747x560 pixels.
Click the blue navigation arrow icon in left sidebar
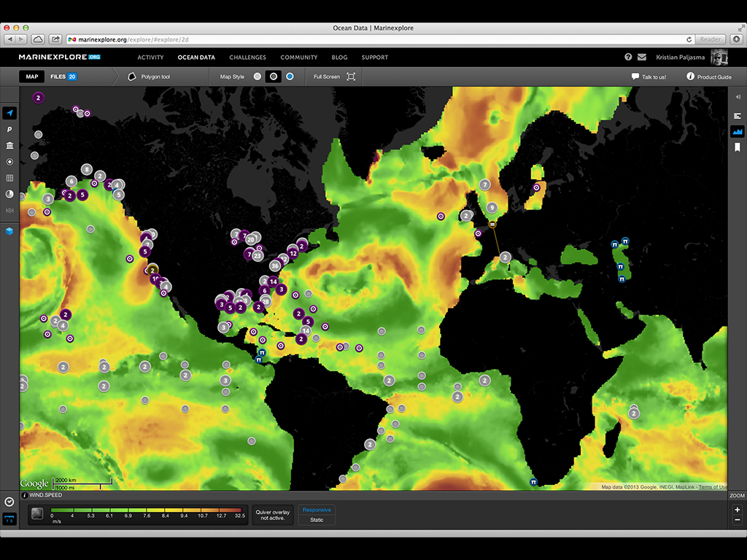9,113
